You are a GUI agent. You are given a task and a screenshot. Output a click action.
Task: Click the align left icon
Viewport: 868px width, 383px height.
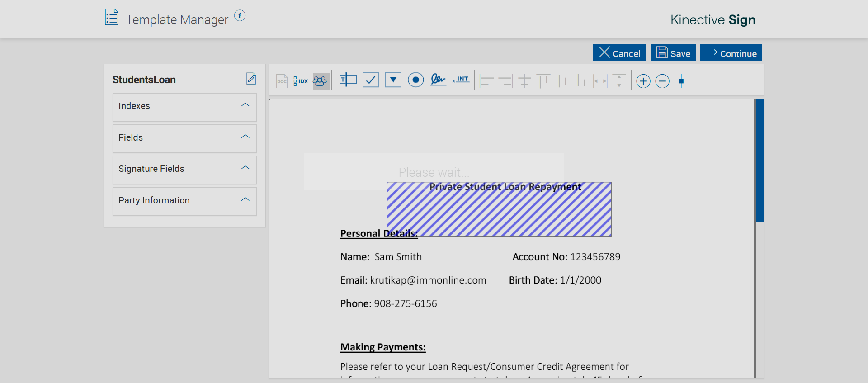(x=486, y=81)
